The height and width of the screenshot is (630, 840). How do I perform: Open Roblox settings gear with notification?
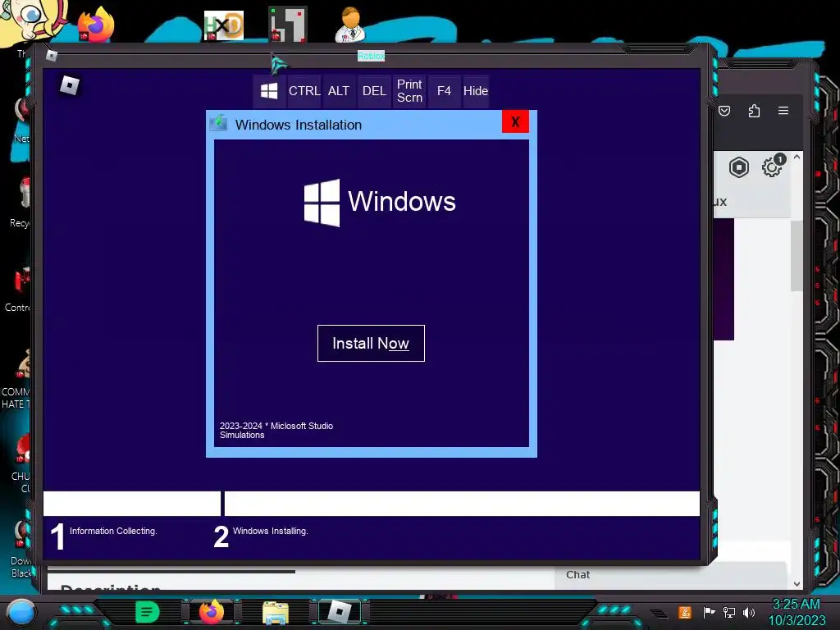click(771, 167)
